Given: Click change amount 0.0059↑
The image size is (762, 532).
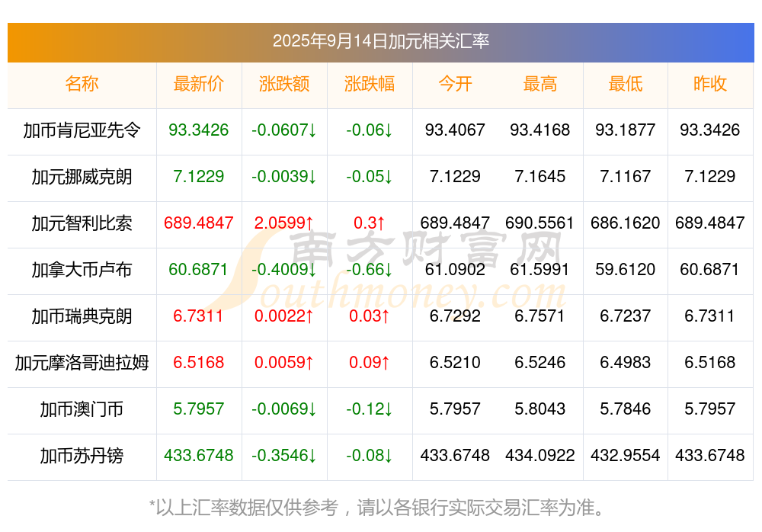Looking at the screenshot, I should [284, 362].
